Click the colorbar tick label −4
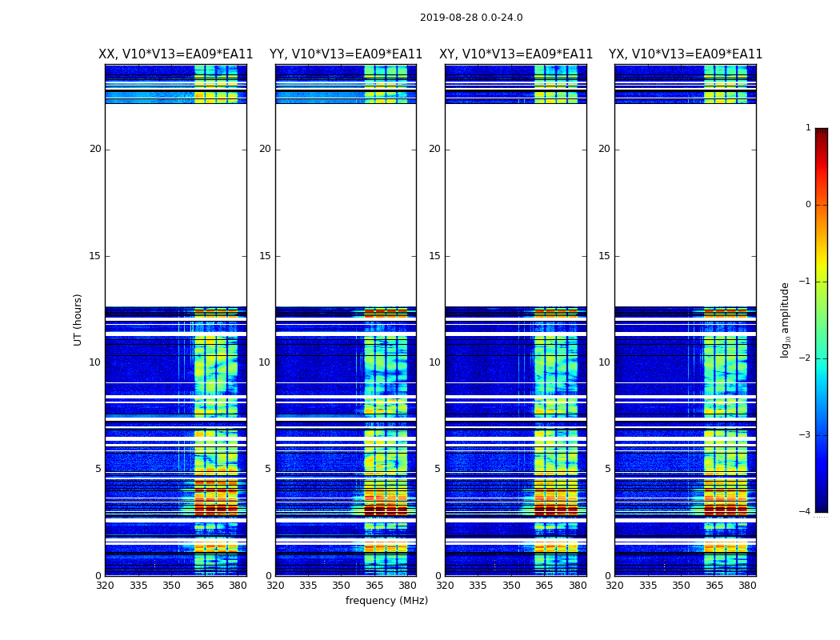The image size is (840, 640). tap(806, 512)
